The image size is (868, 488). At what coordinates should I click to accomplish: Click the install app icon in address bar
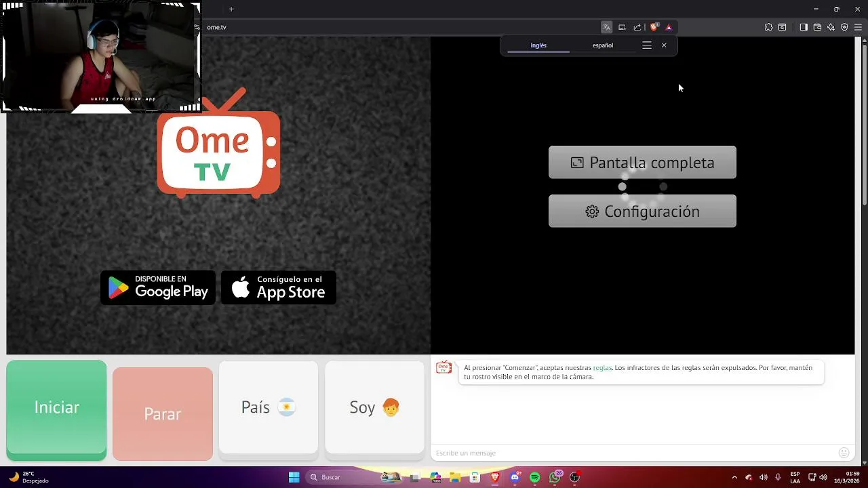tap(622, 27)
